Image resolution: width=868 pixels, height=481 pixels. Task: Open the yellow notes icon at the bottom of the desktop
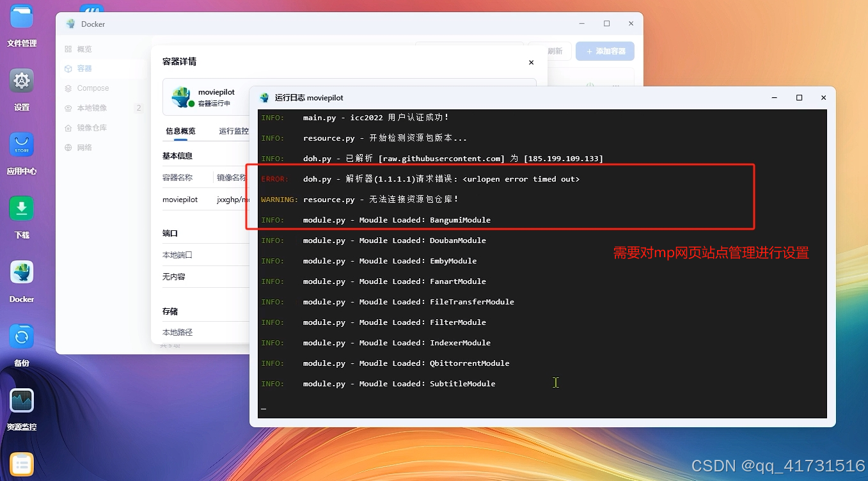click(22, 464)
